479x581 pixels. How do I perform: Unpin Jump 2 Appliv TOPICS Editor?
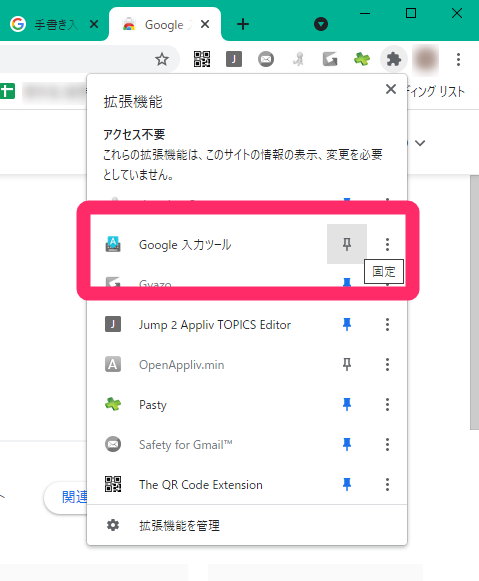(x=347, y=325)
